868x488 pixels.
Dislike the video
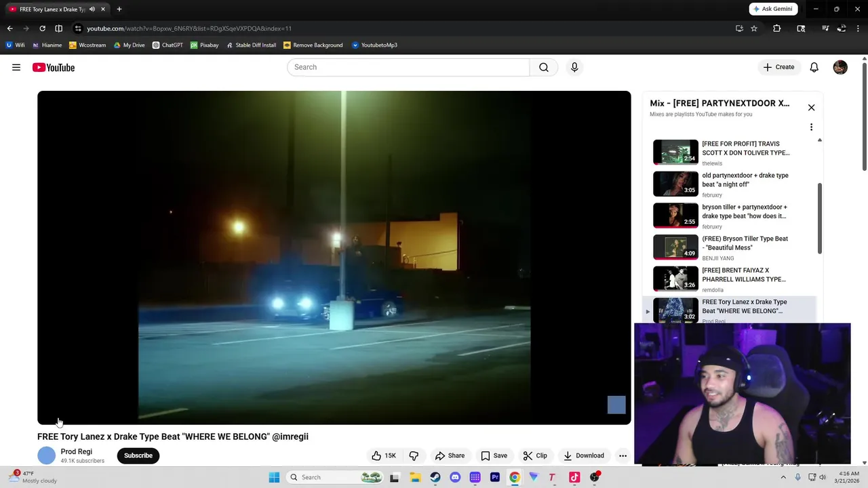click(414, 455)
